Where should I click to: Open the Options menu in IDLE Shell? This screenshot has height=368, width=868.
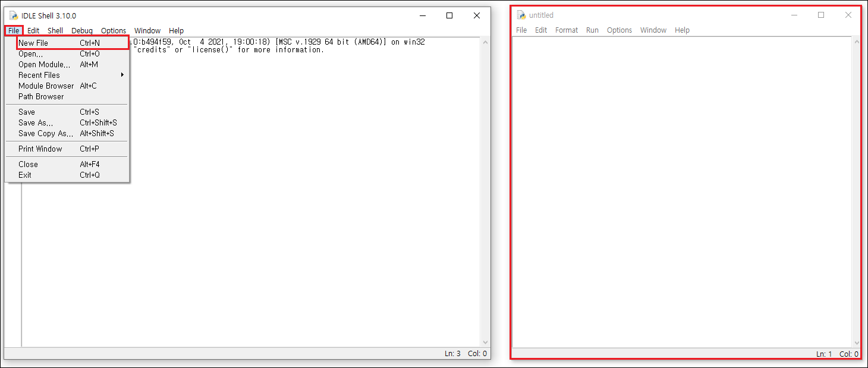(x=114, y=30)
